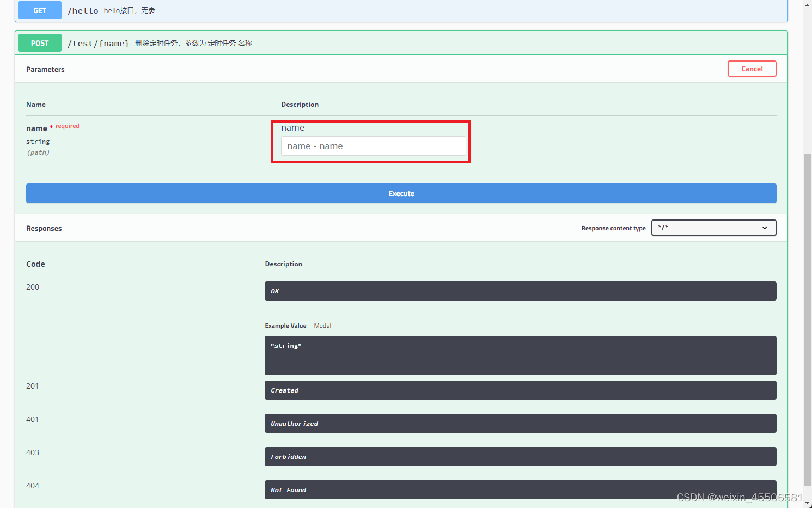Click the required label next to name
Viewport: 812px width, 508px height.
(67, 126)
